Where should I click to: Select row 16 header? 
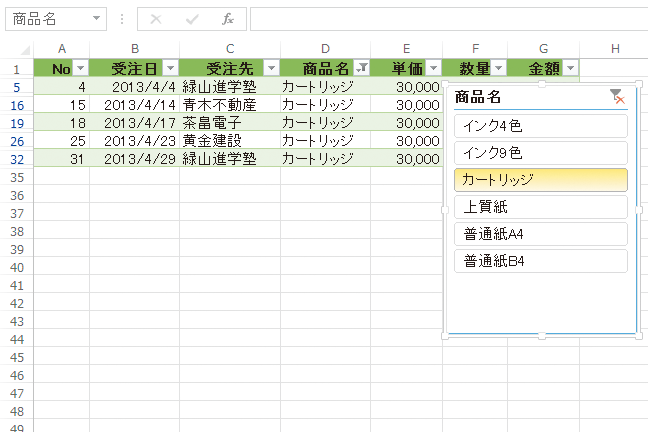point(17,105)
